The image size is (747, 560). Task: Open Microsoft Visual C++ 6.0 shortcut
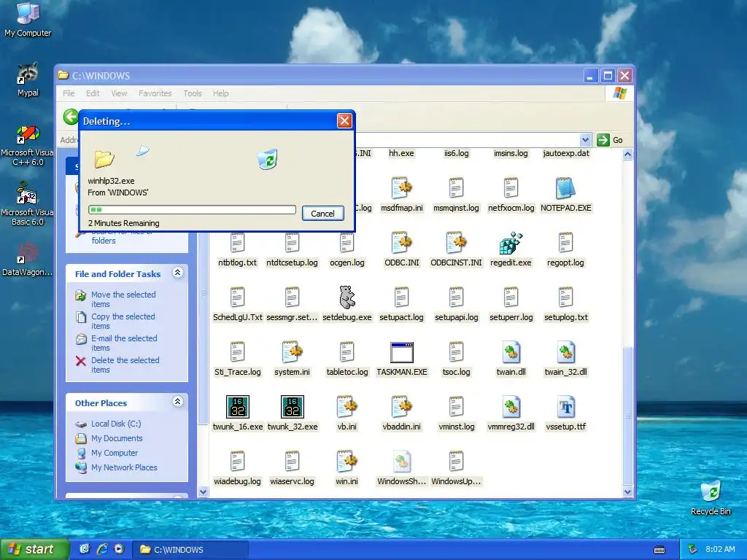28,145
